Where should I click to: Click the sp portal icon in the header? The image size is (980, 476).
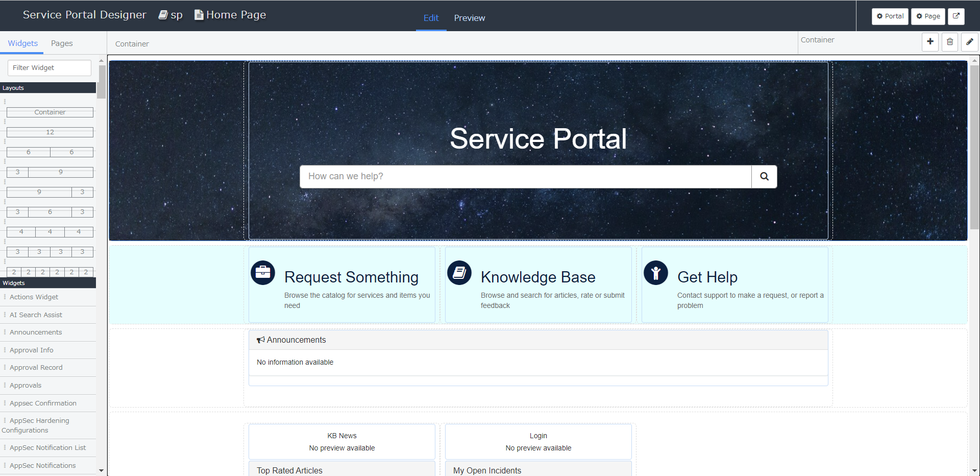click(x=162, y=14)
